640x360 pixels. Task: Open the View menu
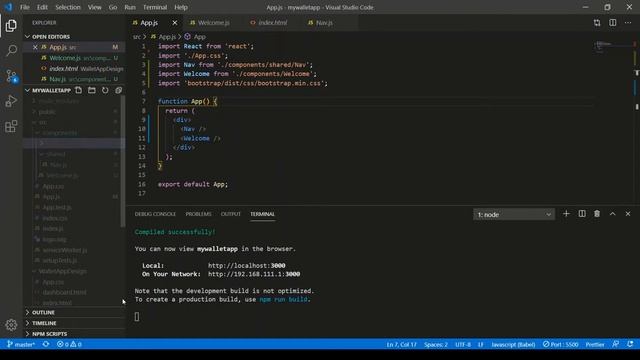coord(94,7)
